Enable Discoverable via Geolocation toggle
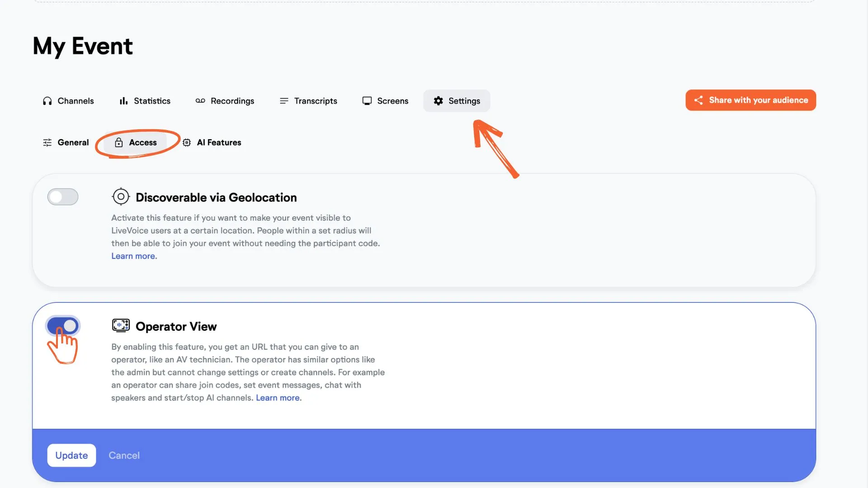 pos(63,197)
